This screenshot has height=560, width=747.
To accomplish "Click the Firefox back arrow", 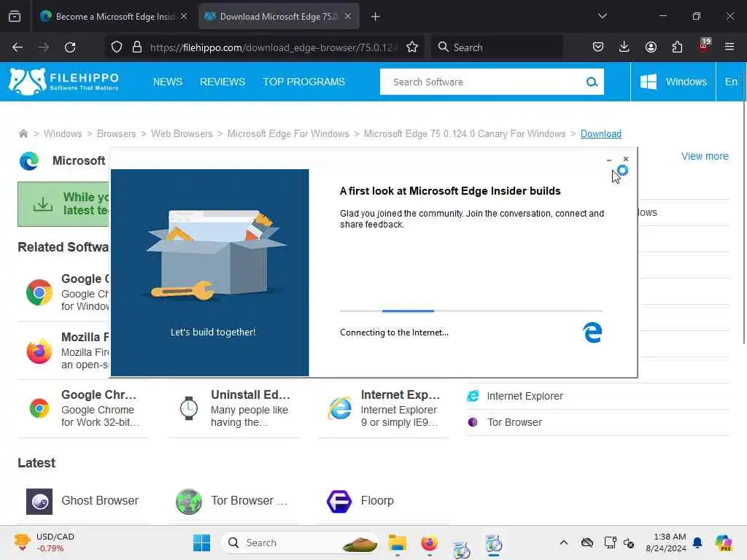I will (x=18, y=47).
